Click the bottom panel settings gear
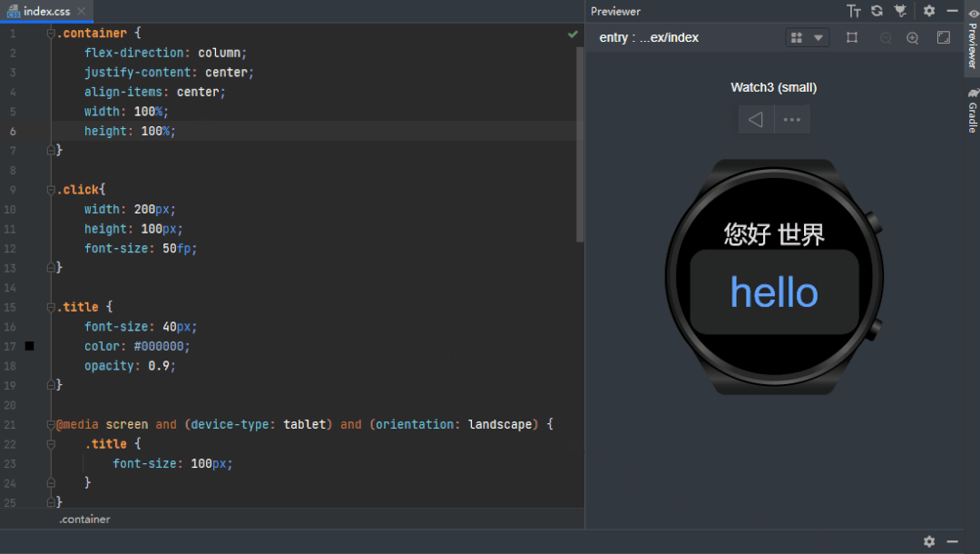Screen dimensions: 980x554 click(x=929, y=541)
